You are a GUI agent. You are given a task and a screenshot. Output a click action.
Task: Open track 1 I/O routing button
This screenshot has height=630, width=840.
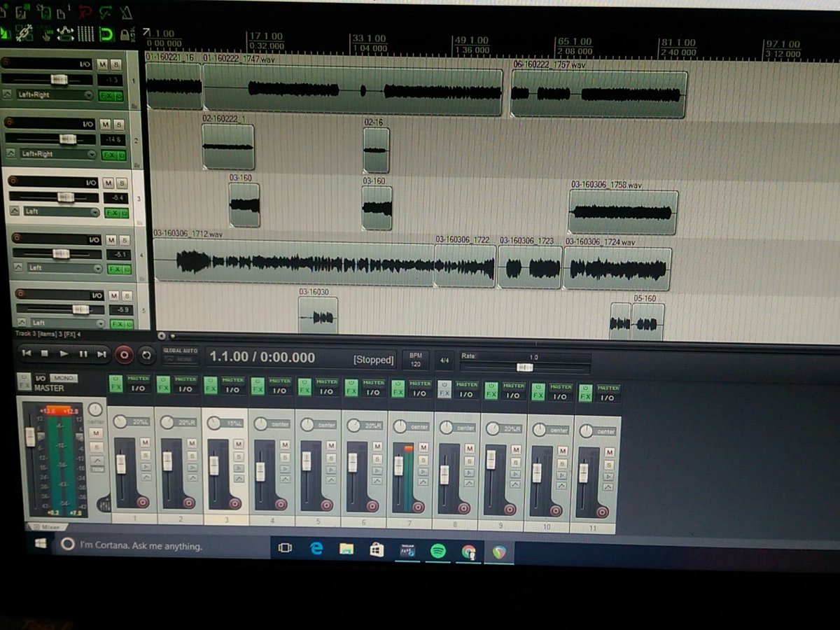click(85, 64)
